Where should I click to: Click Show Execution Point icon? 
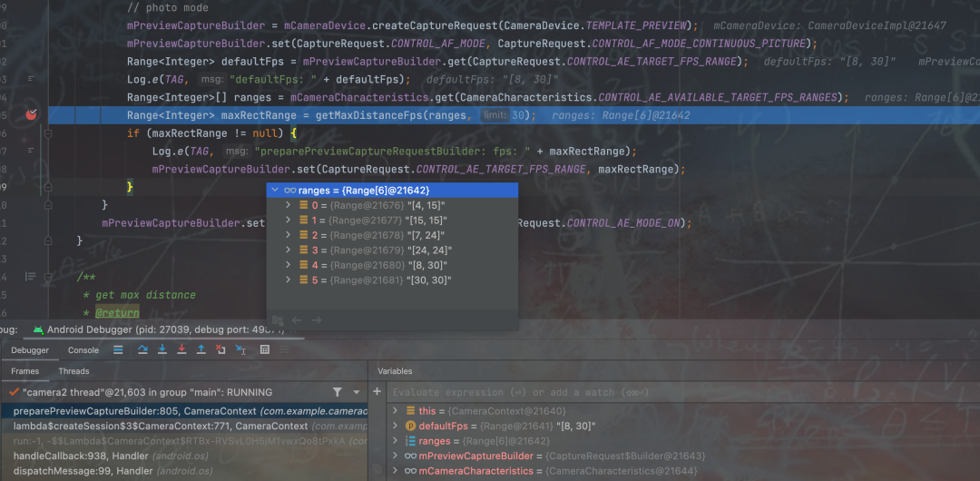tap(118, 349)
